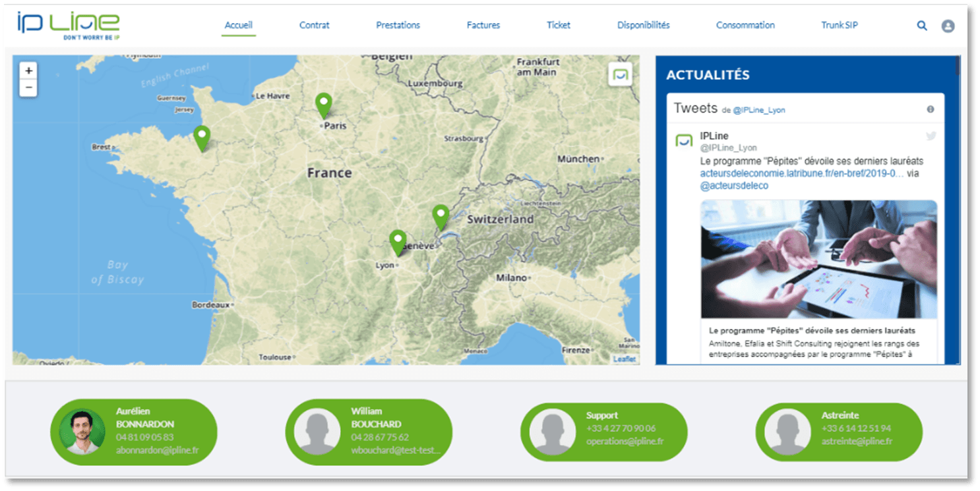Click the IP Line logo in header
Viewport: 980px width, 491px height.
click(x=69, y=26)
